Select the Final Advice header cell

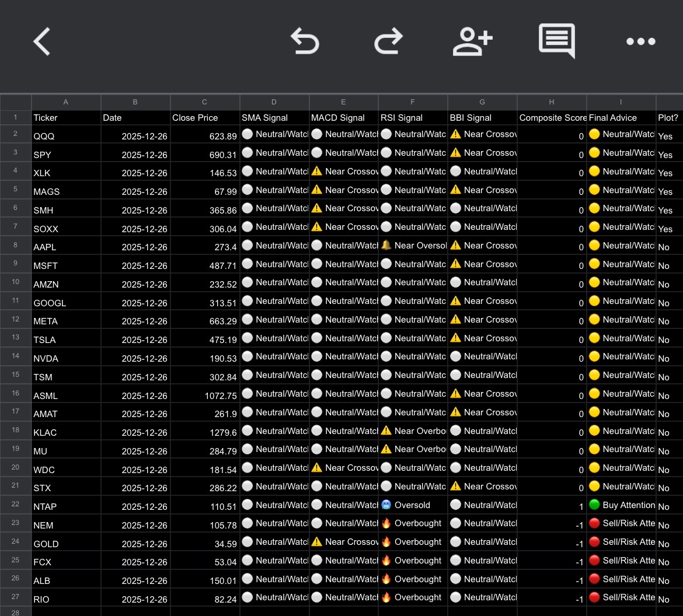tap(621, 117)
